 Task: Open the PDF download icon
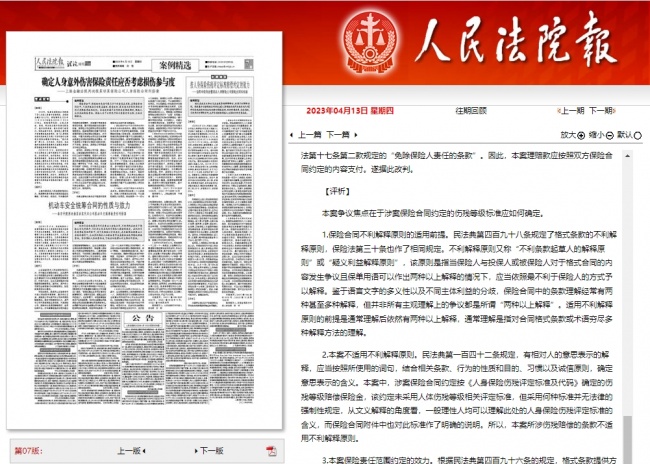click(x=272, y=451)
